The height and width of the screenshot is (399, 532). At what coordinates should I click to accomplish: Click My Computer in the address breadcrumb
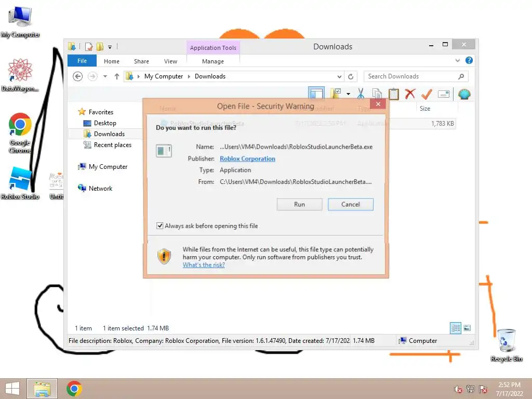click(x=164, y=76)
